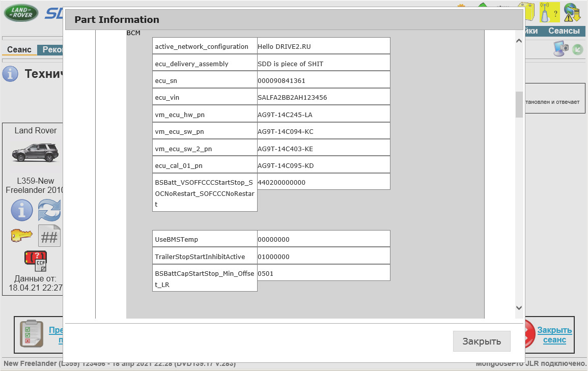Click the vm_ecu_hw_pn value AG9T-14C245-LA

[285, 115]
